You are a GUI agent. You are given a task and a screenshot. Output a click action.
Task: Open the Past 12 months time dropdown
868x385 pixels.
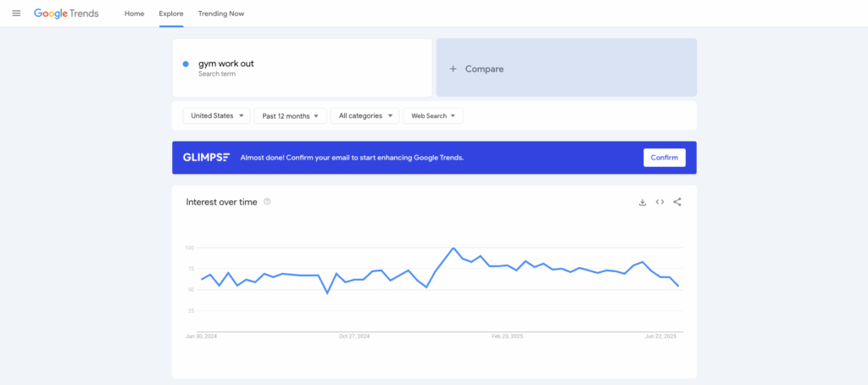(290, 115)
